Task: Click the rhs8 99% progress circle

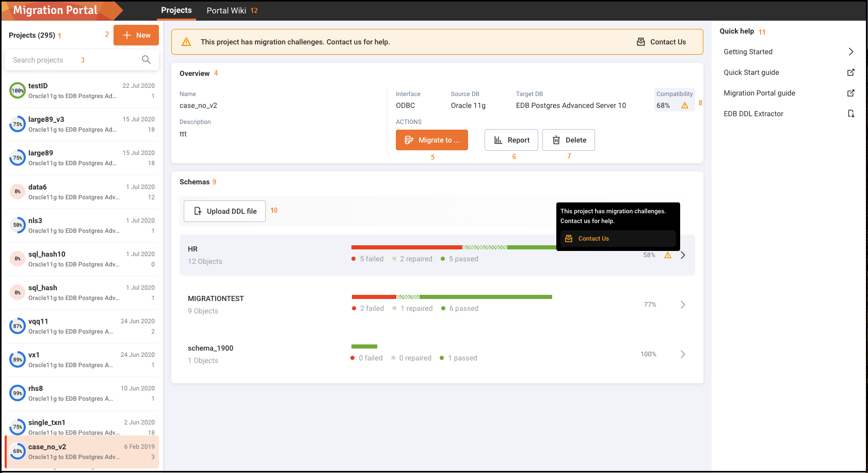Action: pos(18,393)
